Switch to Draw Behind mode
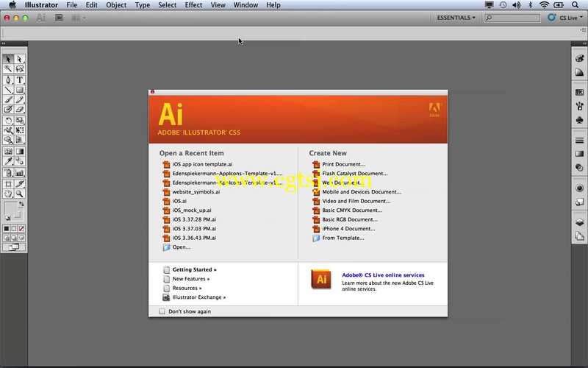Image resolution: width=588 pixels, height=368 pixels. [14, 238]
